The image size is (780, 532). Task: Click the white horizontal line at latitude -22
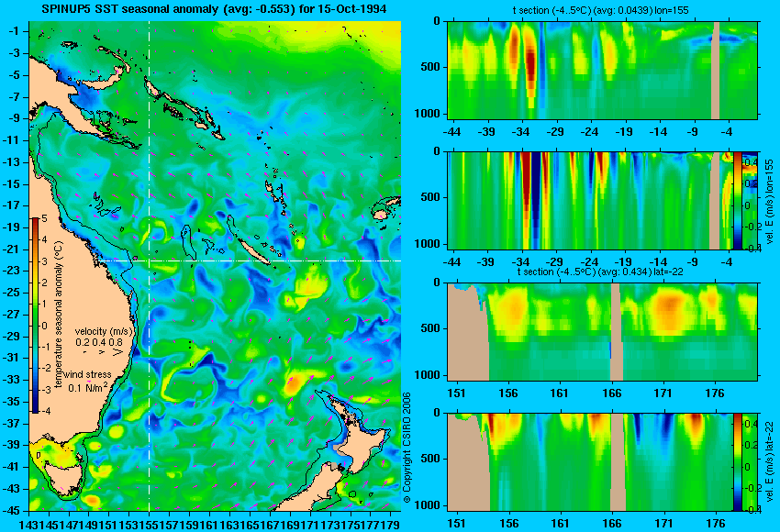249,260
